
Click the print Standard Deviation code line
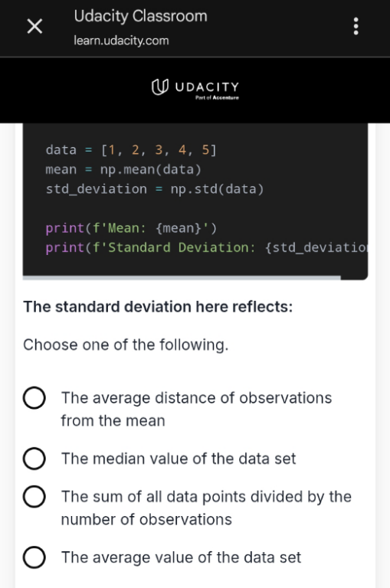click(206, 247)
